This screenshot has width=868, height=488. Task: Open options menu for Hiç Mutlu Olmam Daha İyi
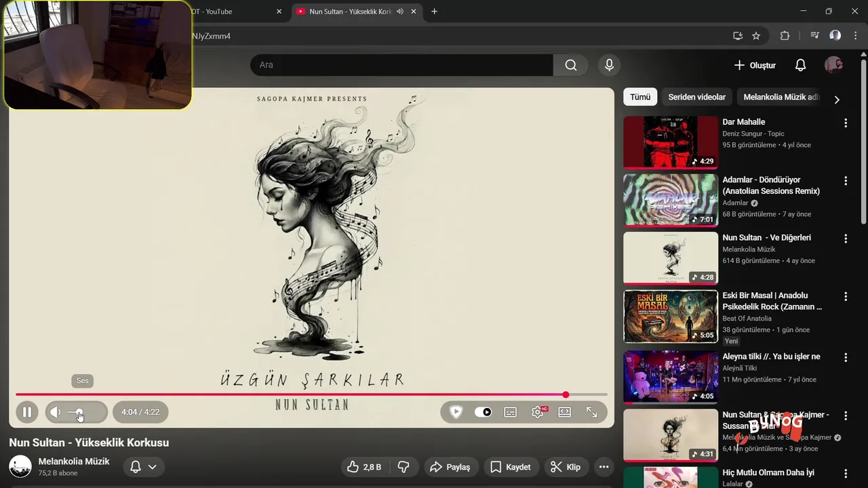pyautogui.click(x=845, y=473)
